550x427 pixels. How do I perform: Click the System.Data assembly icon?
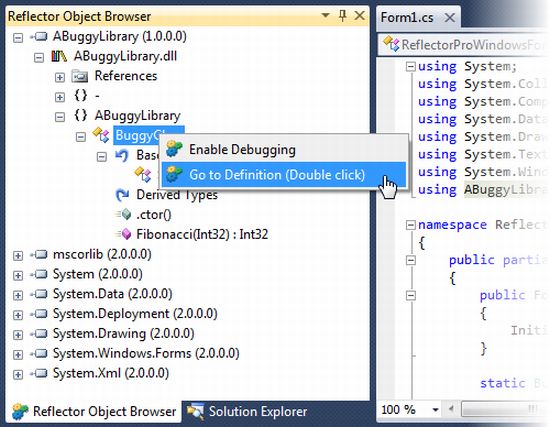point(39,294)
